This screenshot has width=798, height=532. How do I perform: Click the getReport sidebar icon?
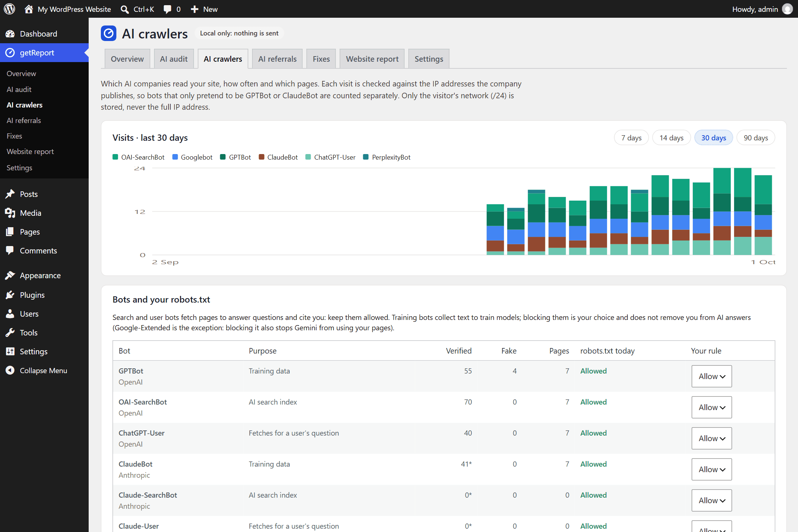pos(10,53)
